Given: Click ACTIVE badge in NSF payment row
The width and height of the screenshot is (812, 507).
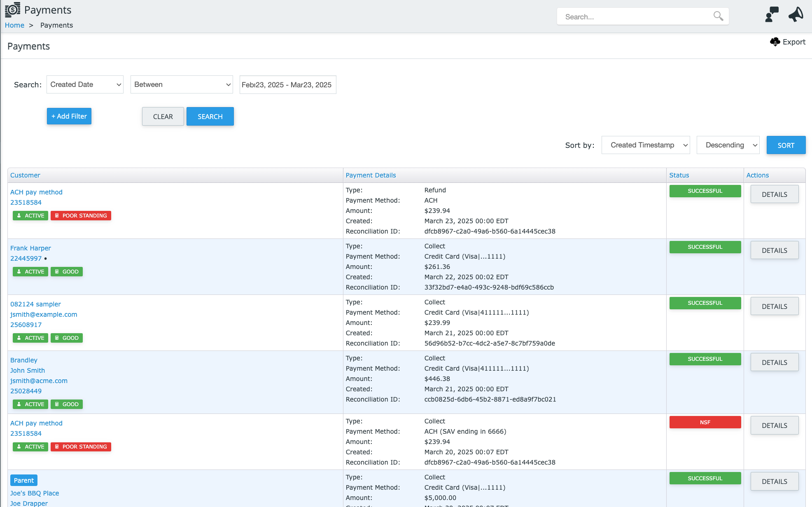Looking at the screenshot, I should click(x=30, y=447).
